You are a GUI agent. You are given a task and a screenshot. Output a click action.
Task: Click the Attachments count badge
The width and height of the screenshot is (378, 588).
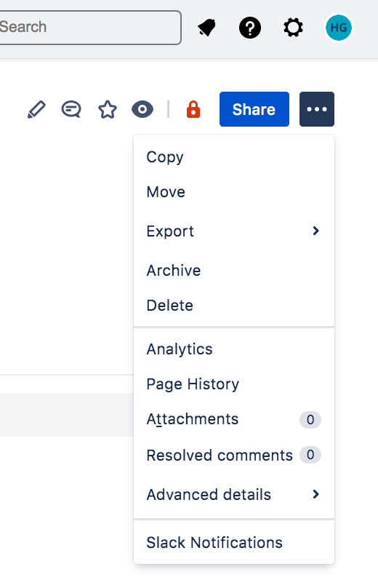[x=310, y=420]
